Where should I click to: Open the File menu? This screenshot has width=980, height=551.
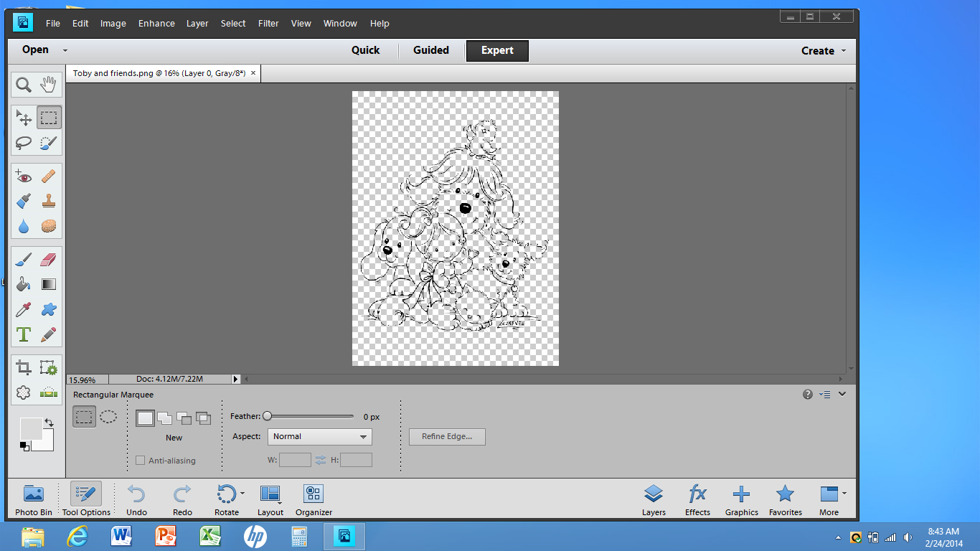point(53,24)
